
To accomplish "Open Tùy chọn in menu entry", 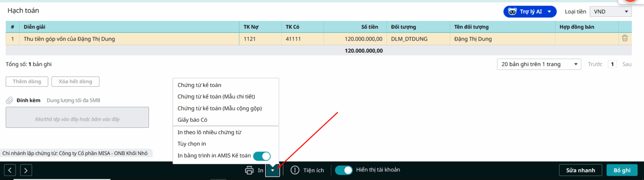I will click(x=192, y=144).
